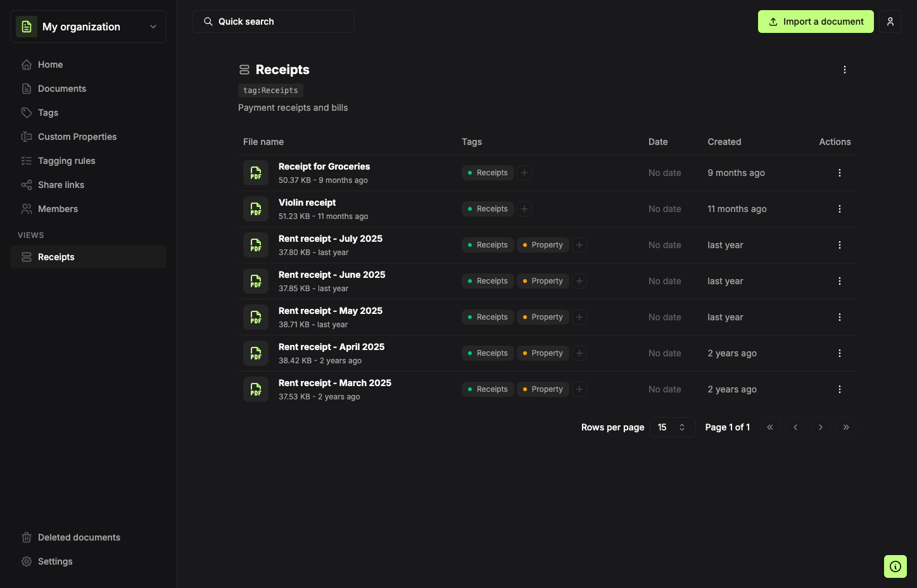Screen dimensions: 917x588
Task: Click Property tag on Rent receipt - April 2025
Action: tap(543, 353)
